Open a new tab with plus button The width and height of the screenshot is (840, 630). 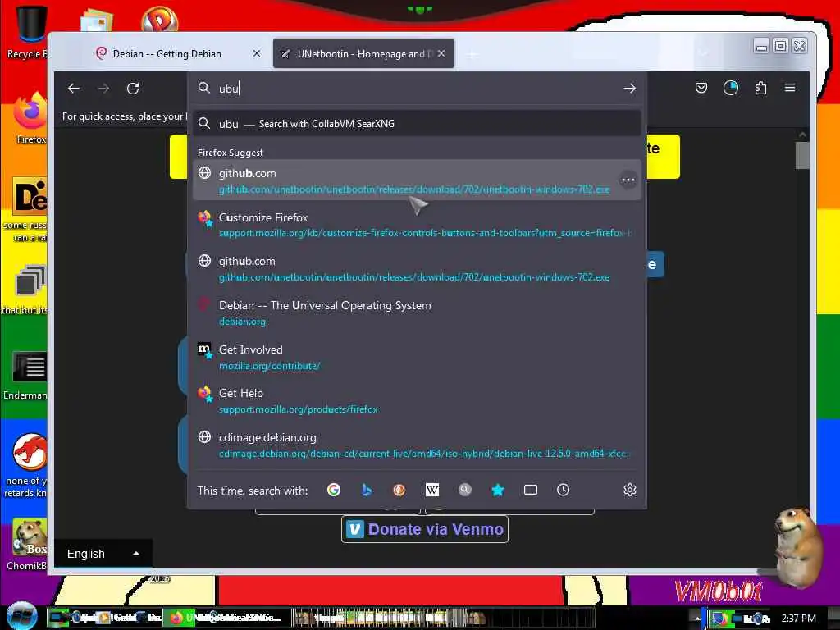pyautogui.click(x=472, y=54)
